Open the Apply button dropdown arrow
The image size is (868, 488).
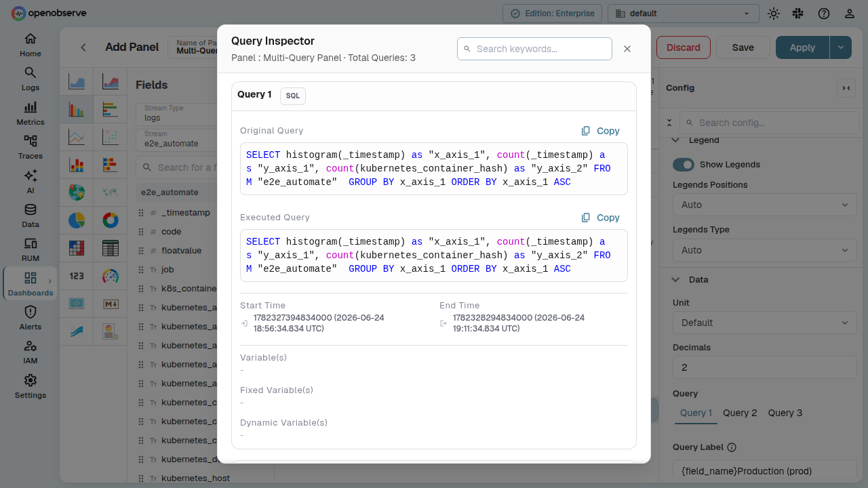point(841,47)
